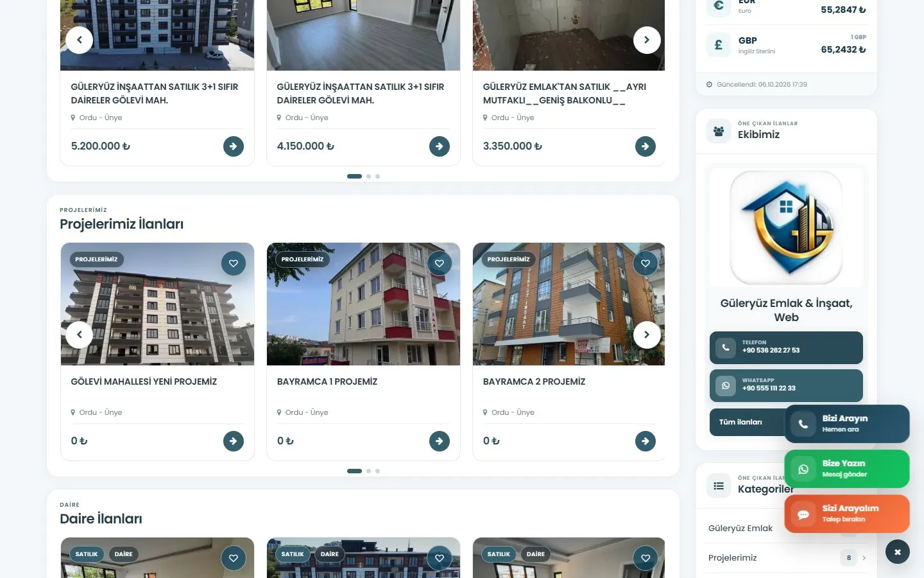The image size is (924, 578).
Task: Select second pagination dot under Projelerimiz carousel
Action: click(x=368, y=471)
